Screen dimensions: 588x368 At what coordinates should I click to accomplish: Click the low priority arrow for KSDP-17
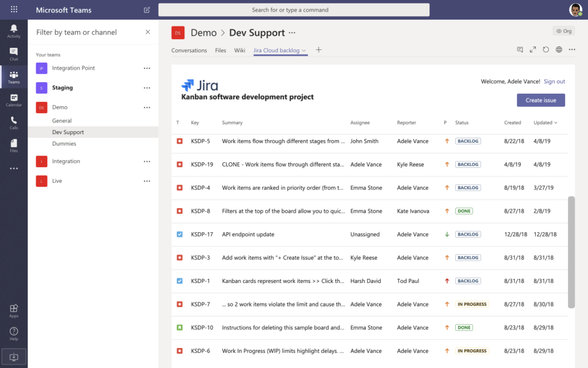click(447, 235)
